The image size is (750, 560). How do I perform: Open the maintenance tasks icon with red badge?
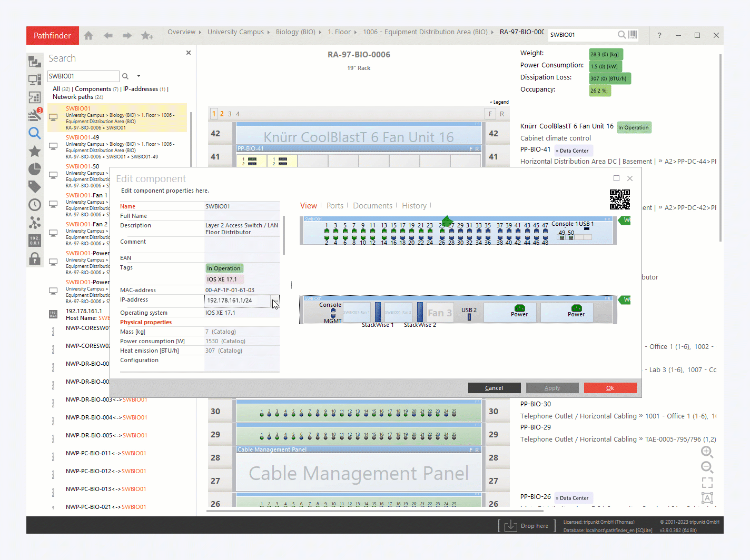click(35, 115)
